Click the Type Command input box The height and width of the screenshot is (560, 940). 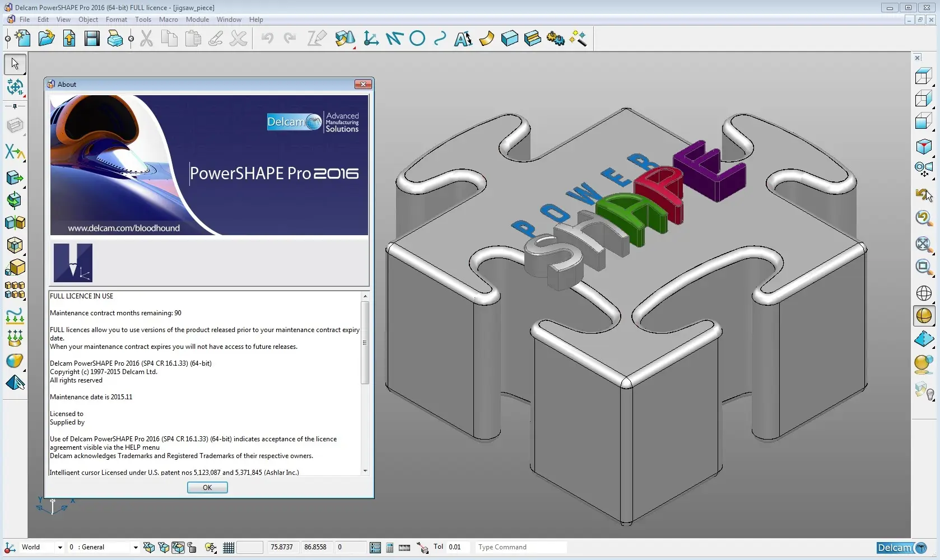(521, 547)
